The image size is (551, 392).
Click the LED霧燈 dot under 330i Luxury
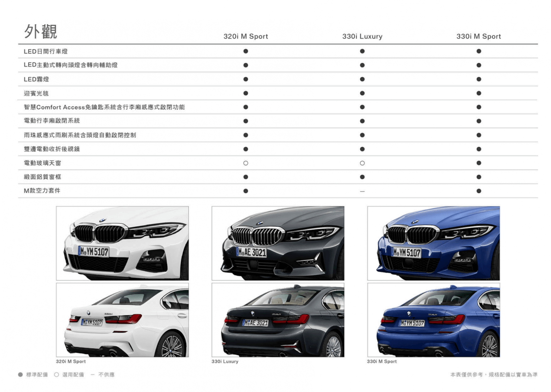(362, 79)
